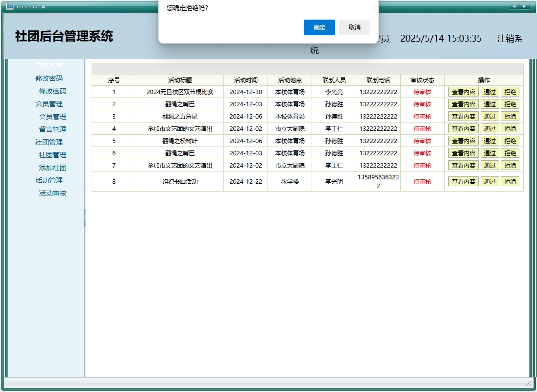Approve the 组织书画活动 activity
Image resolution: width=537 pixels, height=392 pixels.
point(489,181)
